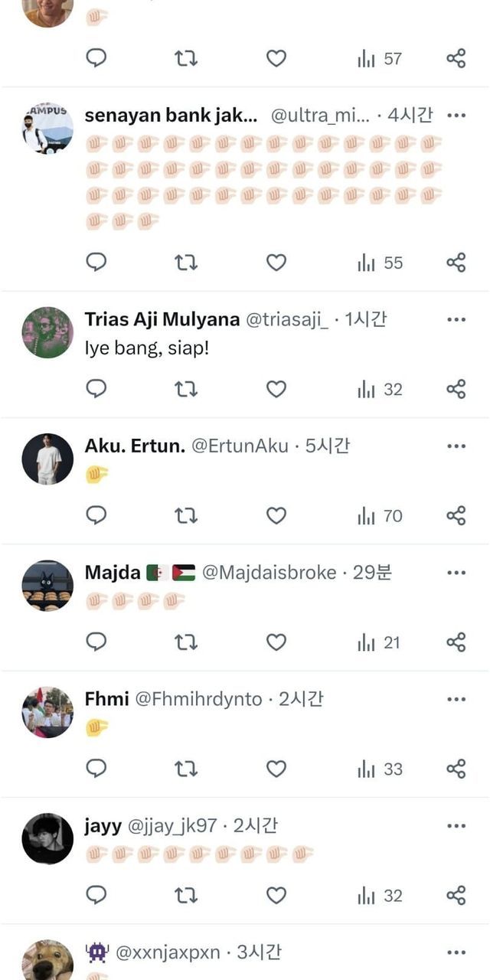Viewport: 490px width, 980px height.
Task: Retweet senayan bank jak's post
Action: click(186, 263)
